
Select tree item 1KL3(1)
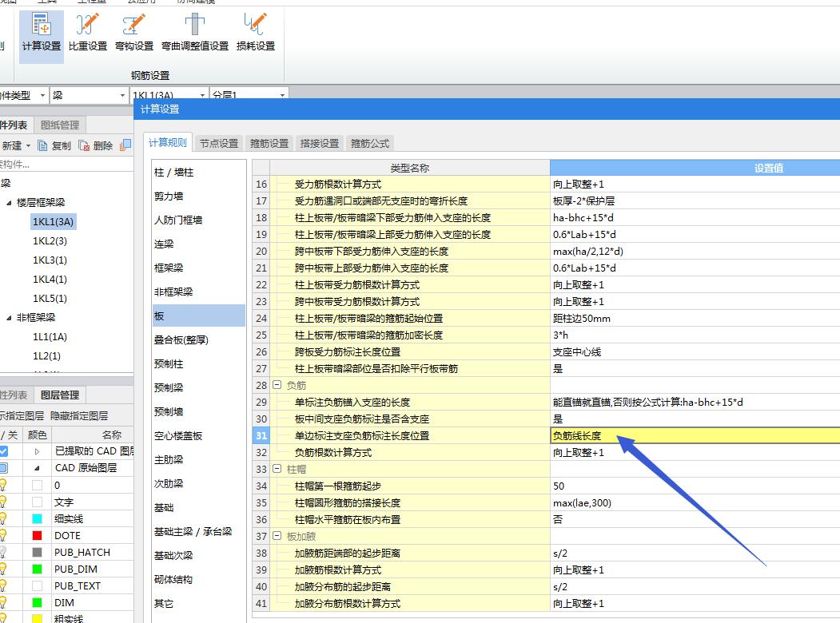[x=50, y=260]
